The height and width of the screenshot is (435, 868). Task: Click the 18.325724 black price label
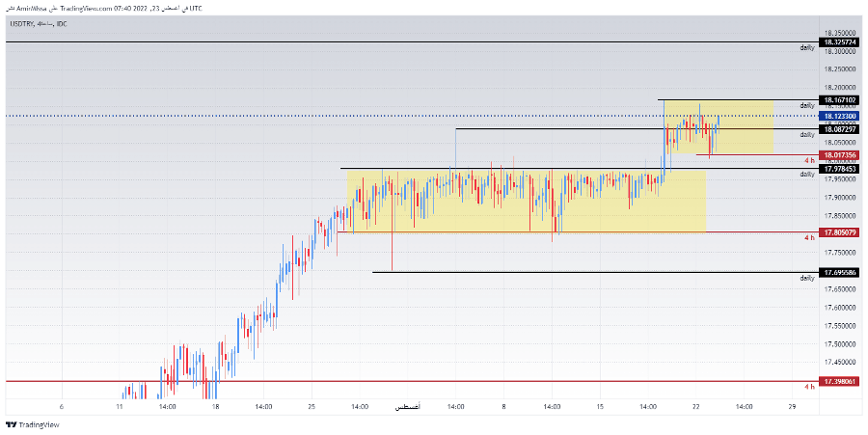click(x=840, y=42)
